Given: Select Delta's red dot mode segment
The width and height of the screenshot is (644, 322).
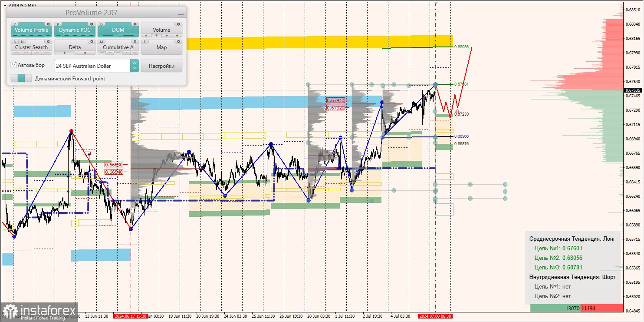Looking at the screenshot, I should coord(85,53).
